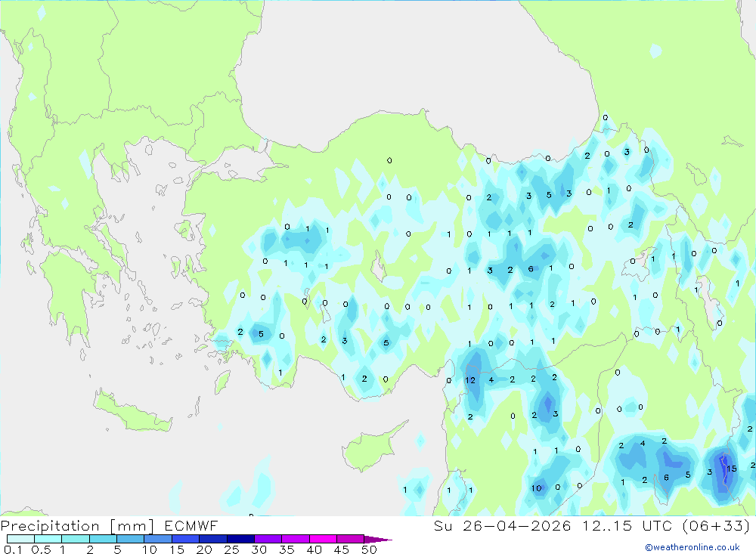
Task: Click the legend's purple arrow tip above 50
Action: pos(377,539)
